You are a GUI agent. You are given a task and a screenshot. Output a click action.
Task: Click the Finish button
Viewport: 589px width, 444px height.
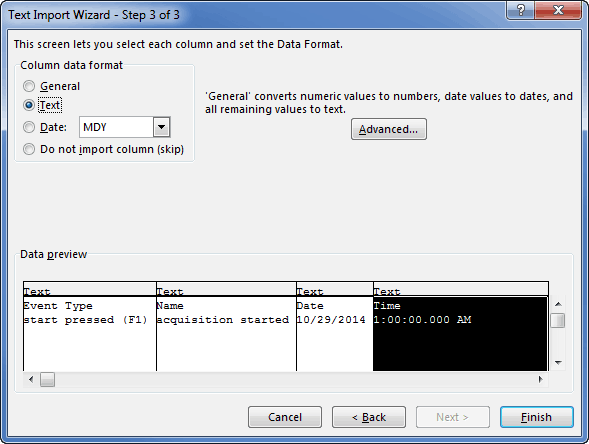[x=536, y=417]
